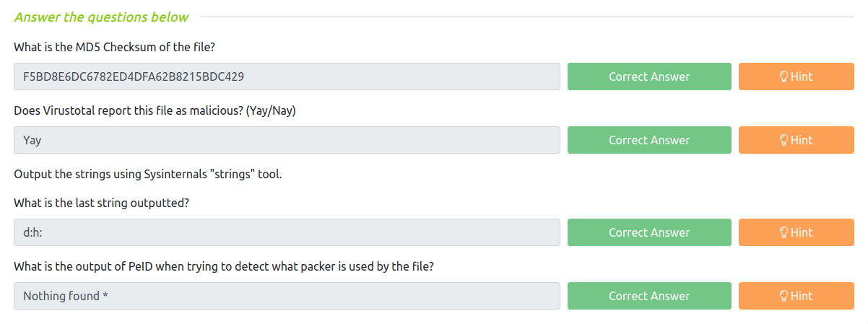Select the answer field showing "d:h:"
Screen dimensions: 868x324
[x=287, y=232]
